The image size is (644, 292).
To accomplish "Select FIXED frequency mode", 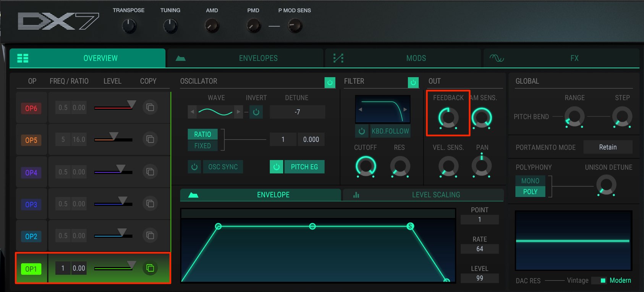I will click(202, 146).
